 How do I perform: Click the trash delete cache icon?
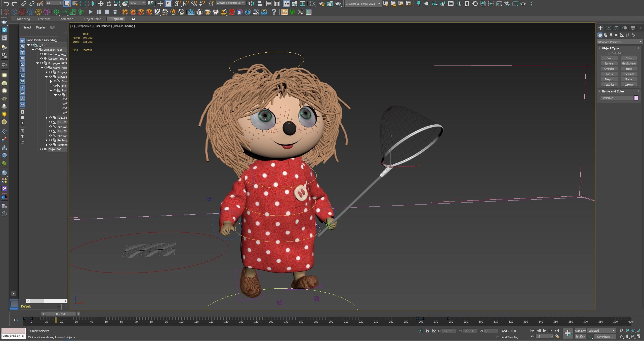115,12
